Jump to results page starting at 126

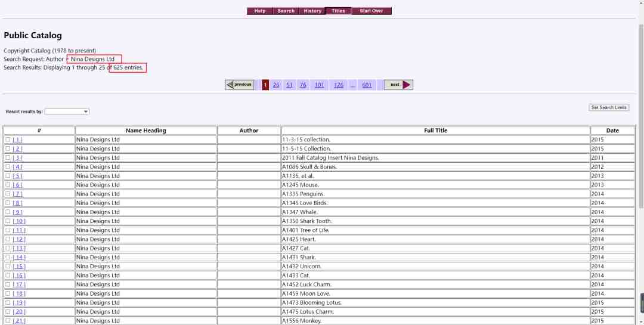click(x=339, y=85)
